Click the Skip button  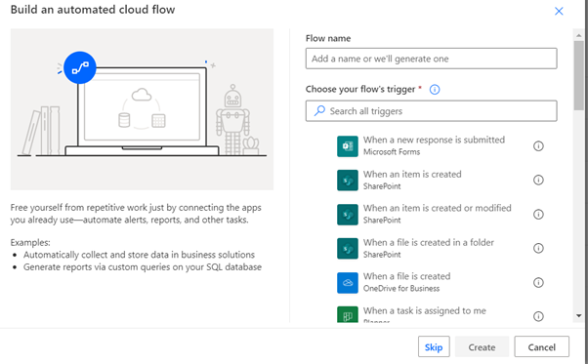pyautogui.click(x=434, y=346)
